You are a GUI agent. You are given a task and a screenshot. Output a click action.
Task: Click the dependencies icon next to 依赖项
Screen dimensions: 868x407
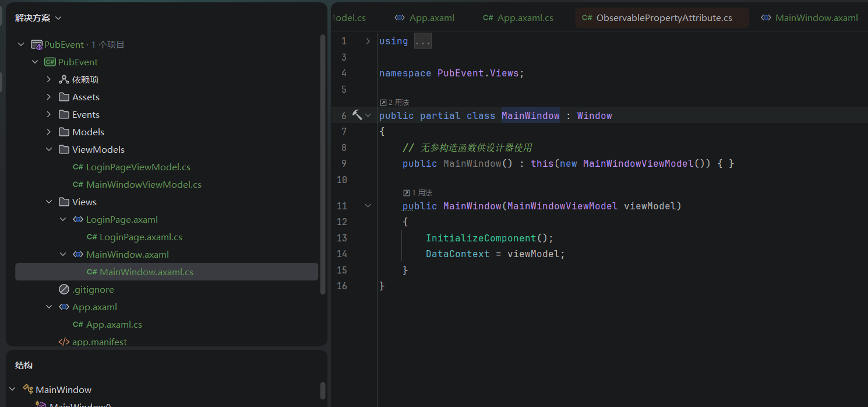[x=64, y=80]
